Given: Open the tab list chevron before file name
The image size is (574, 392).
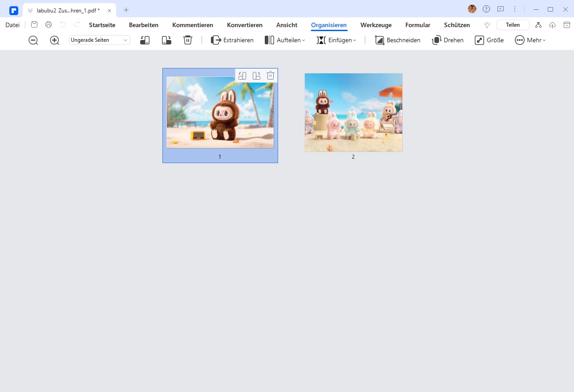Looking at the screenshot, I should pos(30,10).
